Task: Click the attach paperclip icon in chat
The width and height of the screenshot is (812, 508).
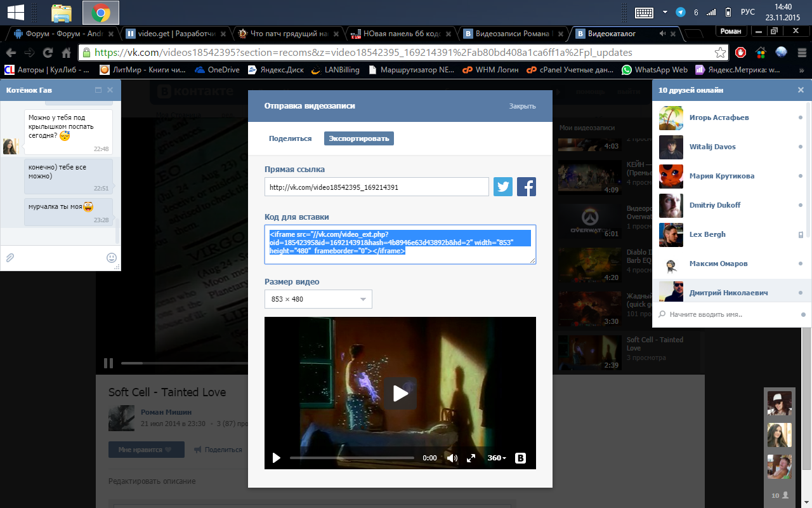Action: (10, 257)
